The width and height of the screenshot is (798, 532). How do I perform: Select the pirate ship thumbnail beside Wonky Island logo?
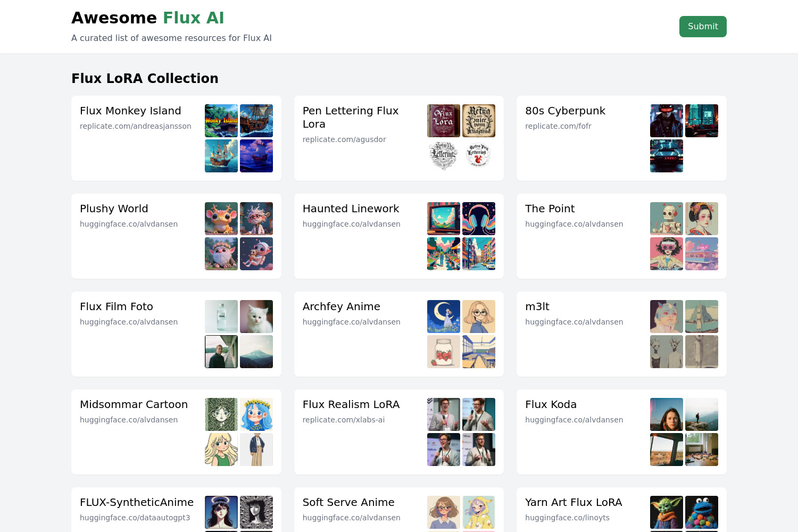click(x=256, y=121)
